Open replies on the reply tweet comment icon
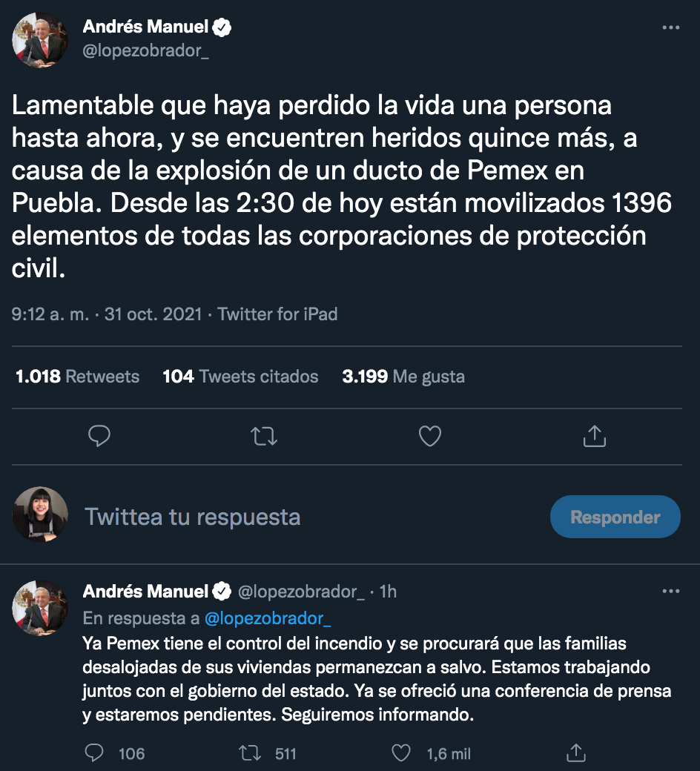Screen dimensions: 700x771 pos(93,753)
